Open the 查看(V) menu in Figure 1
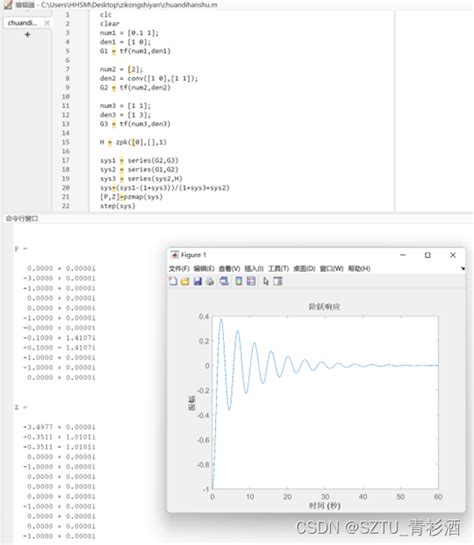Image resolution: width=474 pixels, height=545 pixels. click(229, 268)
